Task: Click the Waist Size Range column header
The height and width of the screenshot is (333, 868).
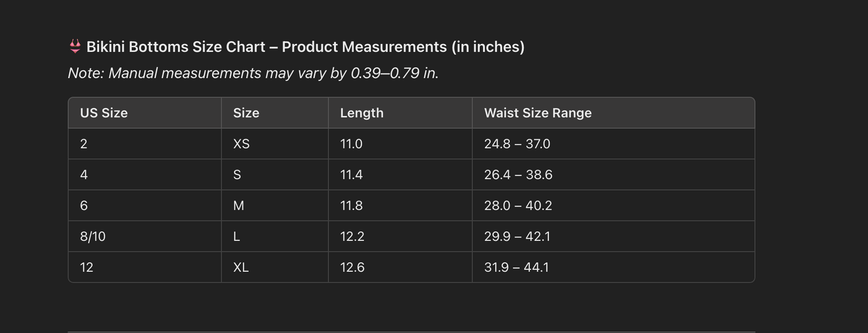Action: pyautogui.click(x=538, y=113)
